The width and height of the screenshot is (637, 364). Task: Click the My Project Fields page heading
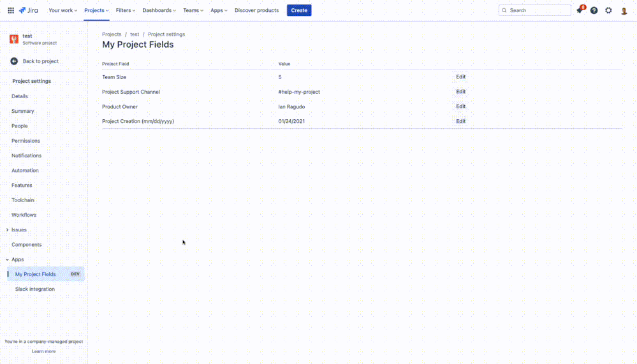click(138, 45)
